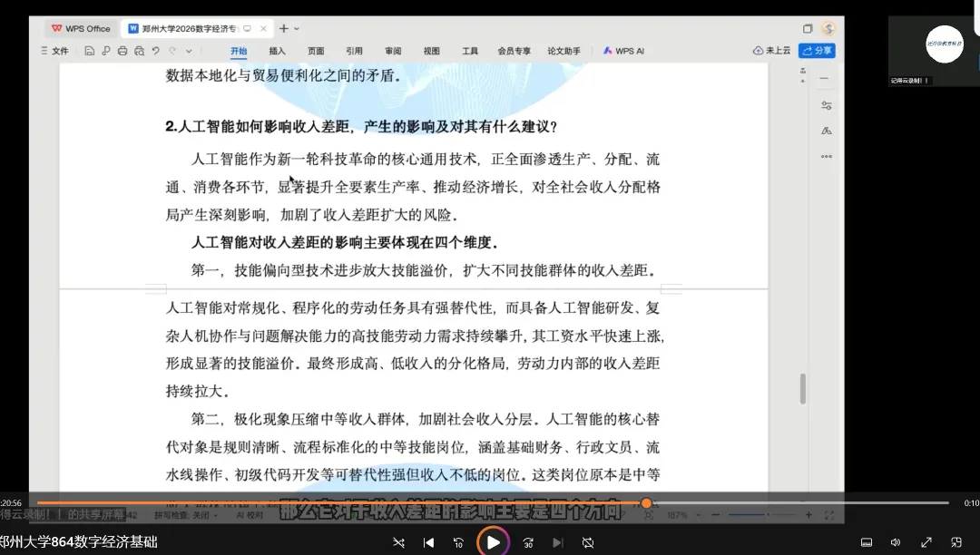Image resolution: width=980 pixels, height=555 pixels.
Task: Click the print icon
Action: [122, 51]
